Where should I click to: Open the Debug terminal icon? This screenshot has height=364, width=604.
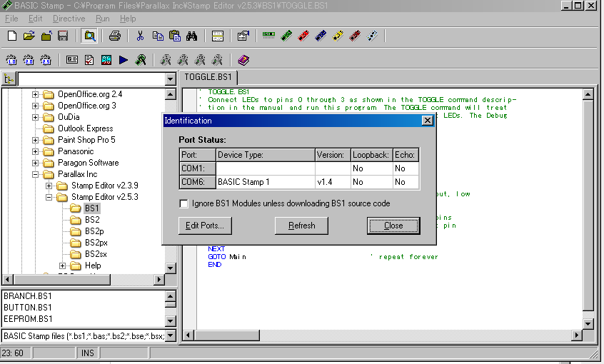click(x=141, y=60)
